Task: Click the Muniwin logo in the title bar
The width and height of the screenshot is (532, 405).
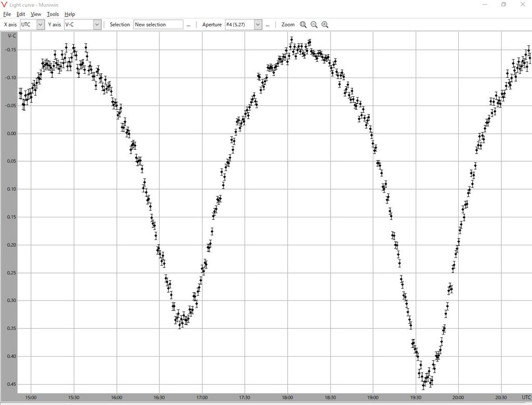Action: (x=5, y=5)
